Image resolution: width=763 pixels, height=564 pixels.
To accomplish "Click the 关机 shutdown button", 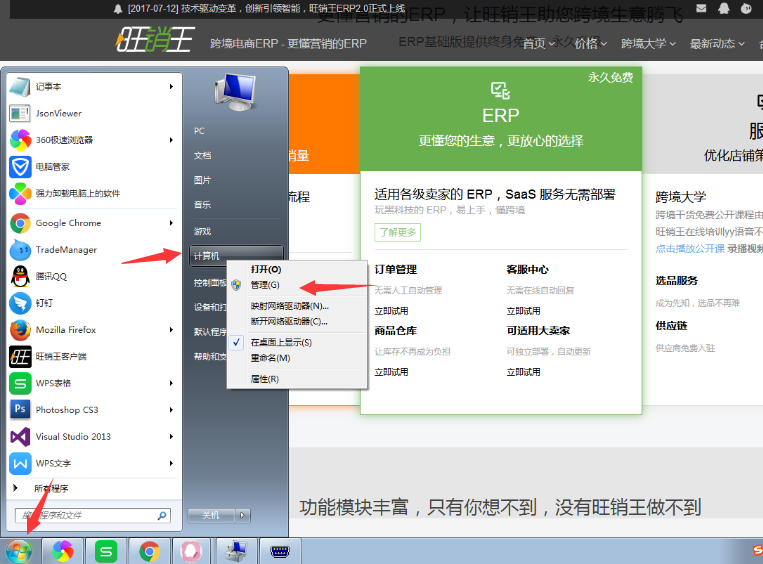I will [211, 515].
